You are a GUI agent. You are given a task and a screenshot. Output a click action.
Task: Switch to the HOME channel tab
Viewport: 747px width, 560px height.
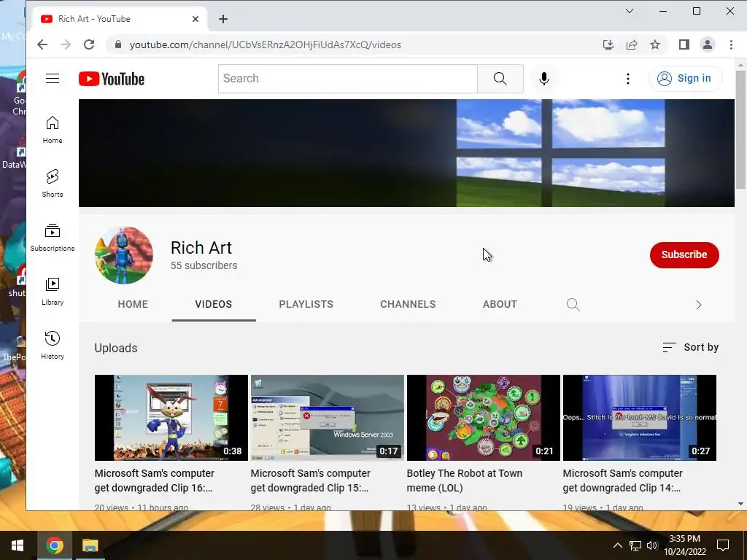(133, 304)
